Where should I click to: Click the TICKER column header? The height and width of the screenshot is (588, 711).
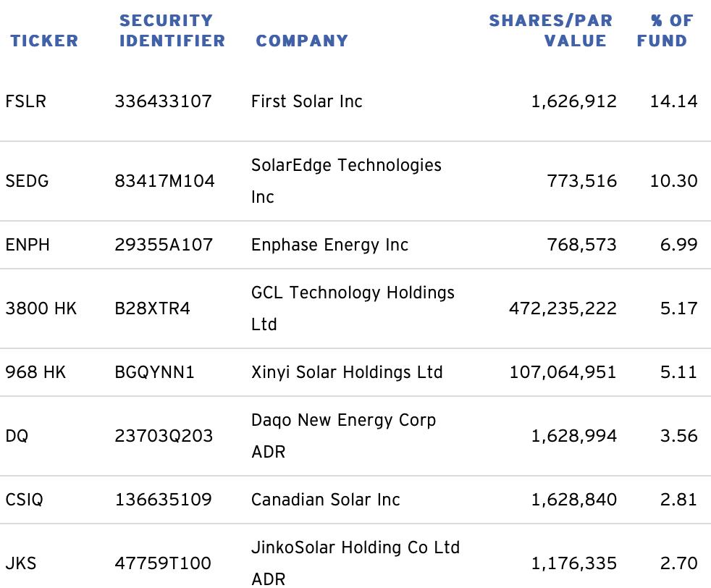click(44, 41)
